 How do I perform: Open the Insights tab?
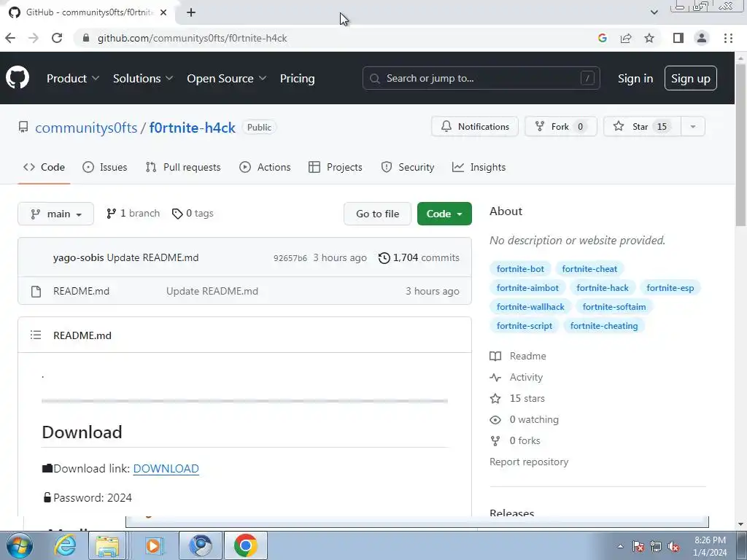[479, 167]
